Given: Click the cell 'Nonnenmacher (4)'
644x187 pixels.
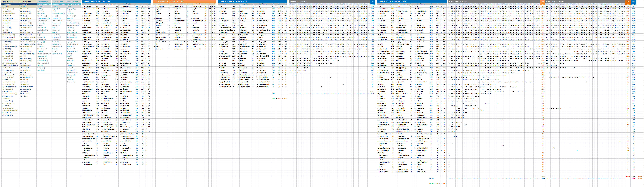Looking at the screenshot, I should click(74, 25).
